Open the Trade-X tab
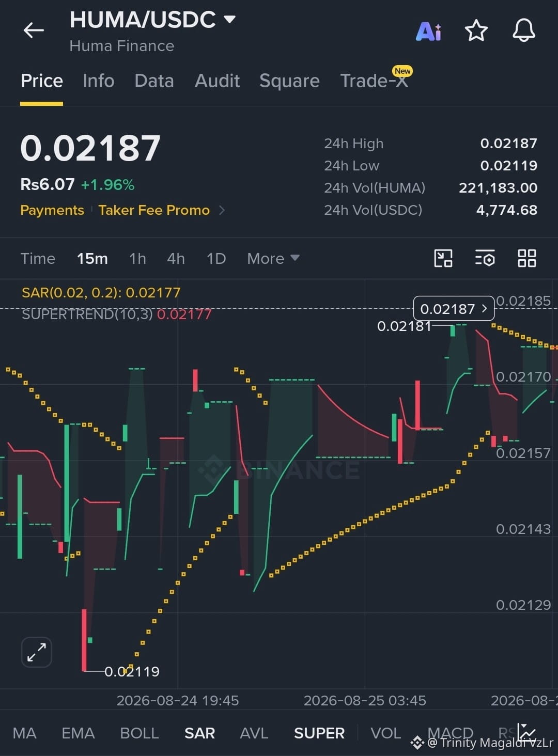The image size is (558, 756). [374, 81]
